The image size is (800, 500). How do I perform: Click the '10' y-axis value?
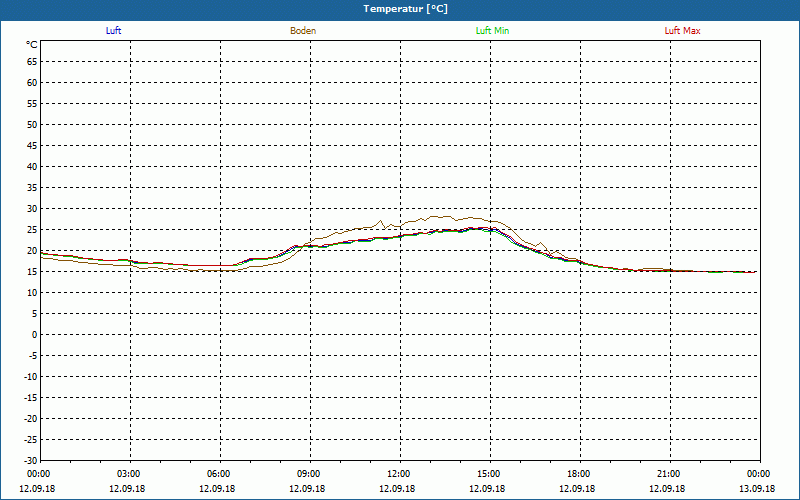[32, 292]
